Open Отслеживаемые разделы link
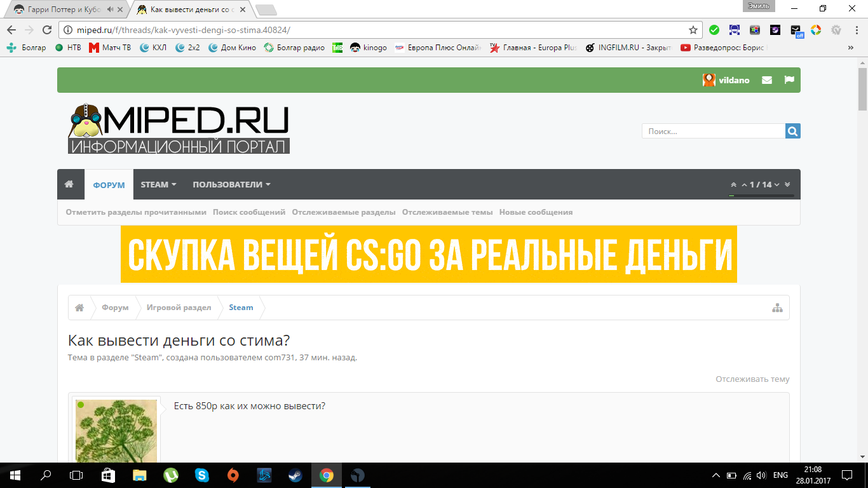Screen dimensions: 868x488 344,212
